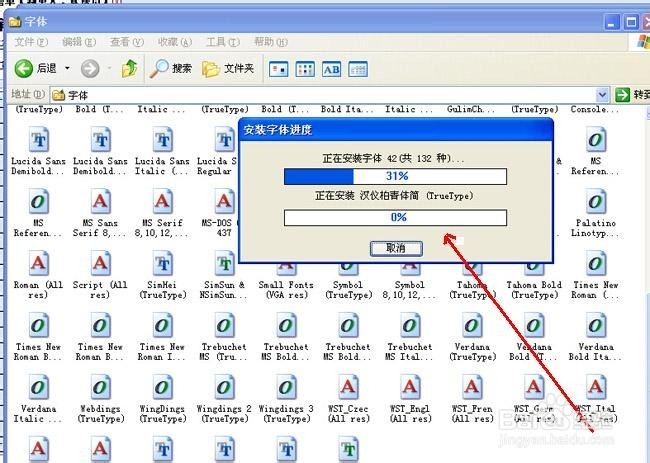Select Script (All res) font icon
Image resolution: width=650 pixels, height=463 pixels.
pos(100,264)
